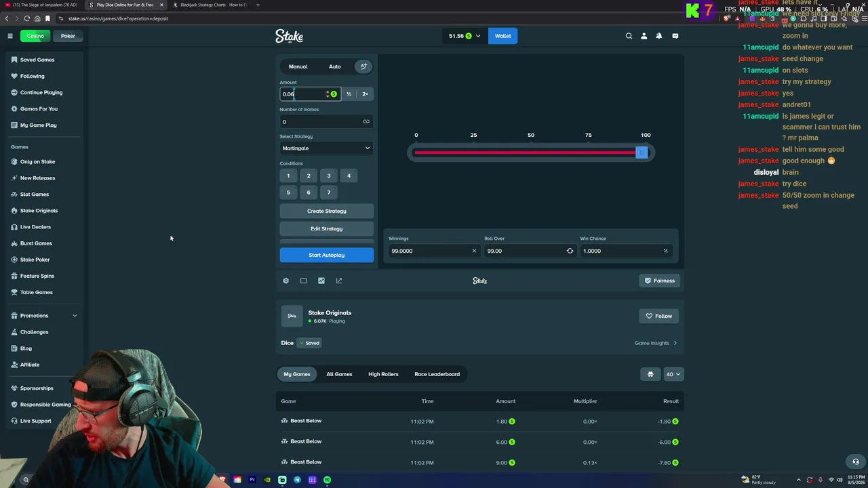Screen dimensions: 868x488
Task: Open a new browser tab
Action: [258, 5]
